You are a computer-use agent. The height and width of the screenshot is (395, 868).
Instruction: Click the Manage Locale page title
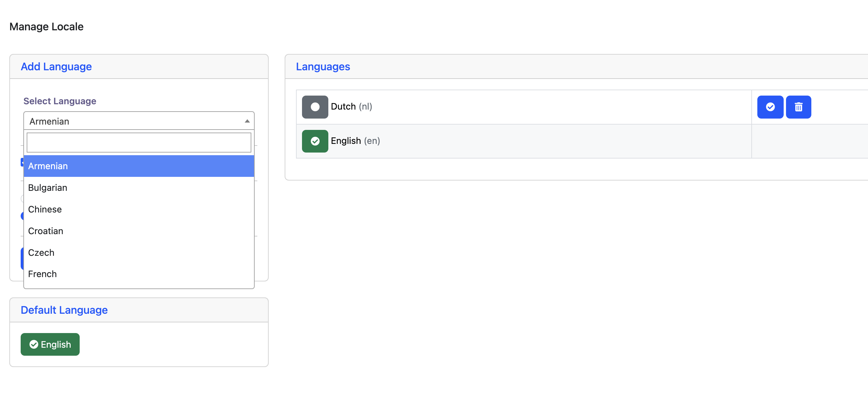pos(47,27)
